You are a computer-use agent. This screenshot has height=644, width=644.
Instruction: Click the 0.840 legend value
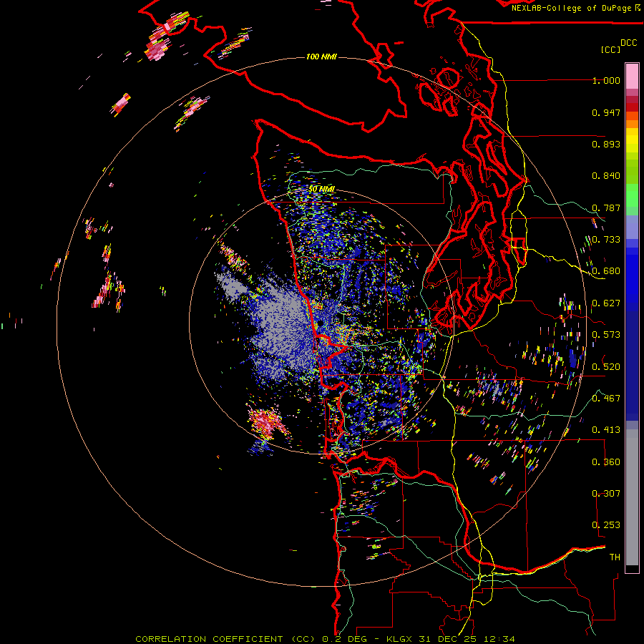tap(606, 176)
